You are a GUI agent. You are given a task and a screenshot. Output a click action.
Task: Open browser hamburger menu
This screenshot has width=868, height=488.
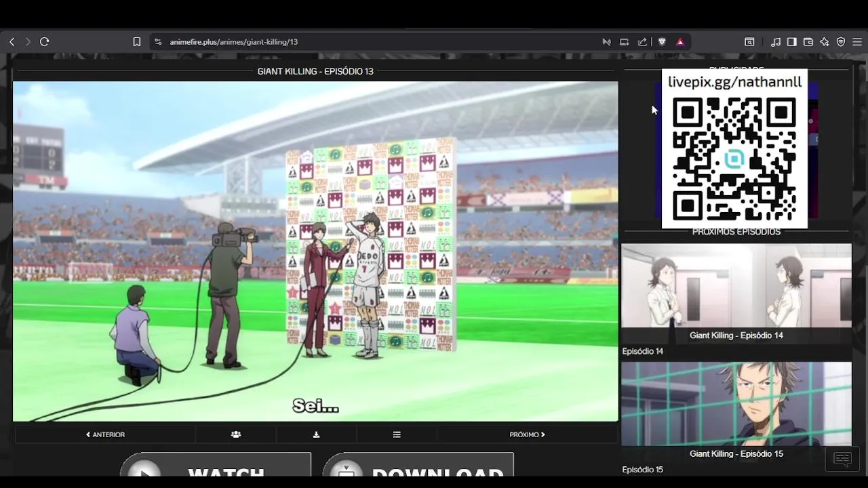(857, 42)
